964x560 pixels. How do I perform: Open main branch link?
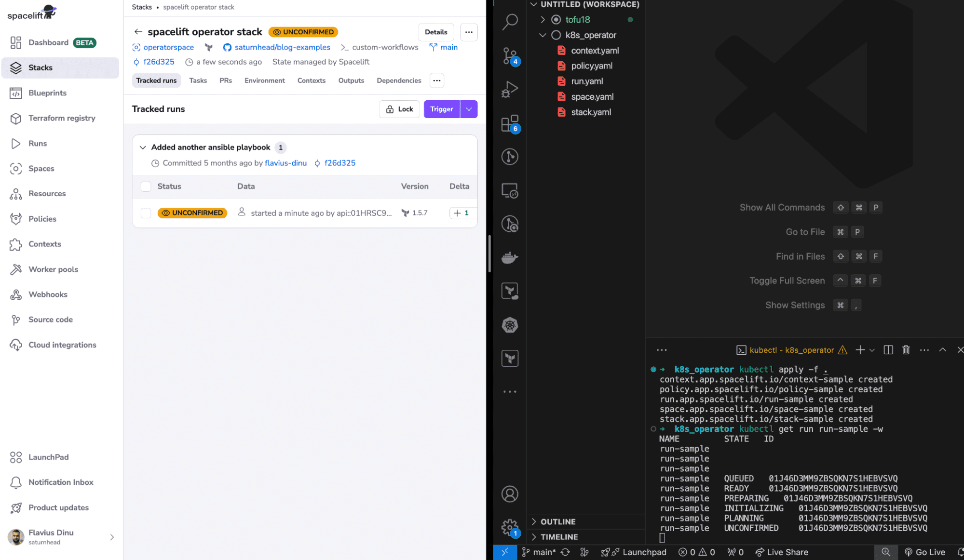coord(449,47)
